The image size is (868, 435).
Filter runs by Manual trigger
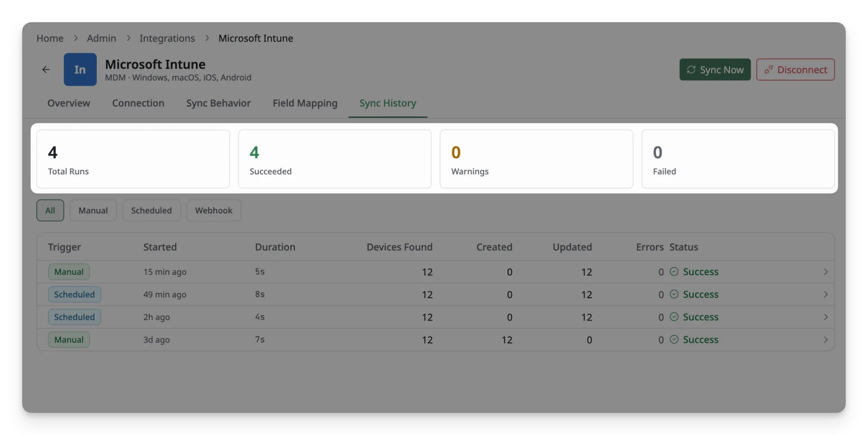(93, 210)
